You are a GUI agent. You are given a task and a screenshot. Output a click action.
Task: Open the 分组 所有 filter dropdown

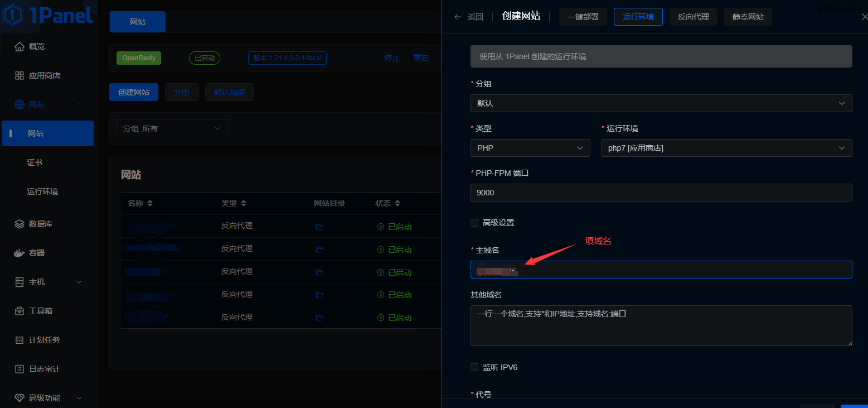coord(172,128)
